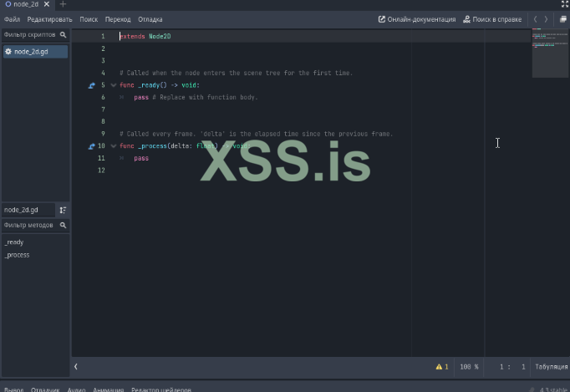
Task: Click the script filter search icon
Action: [63, 34]
